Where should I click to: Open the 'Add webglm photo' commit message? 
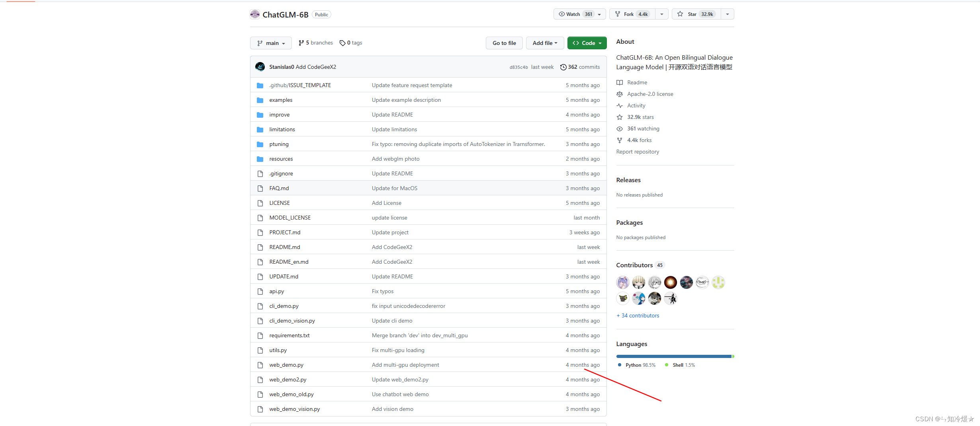pos(395,159)
